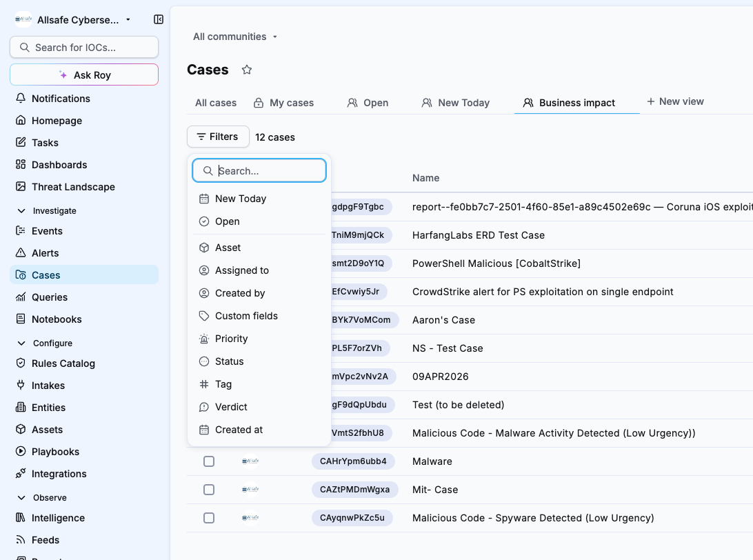Screen dimensions: 753x560
Task: Click the Feeds RSS icon
Action: click(21, 540)
